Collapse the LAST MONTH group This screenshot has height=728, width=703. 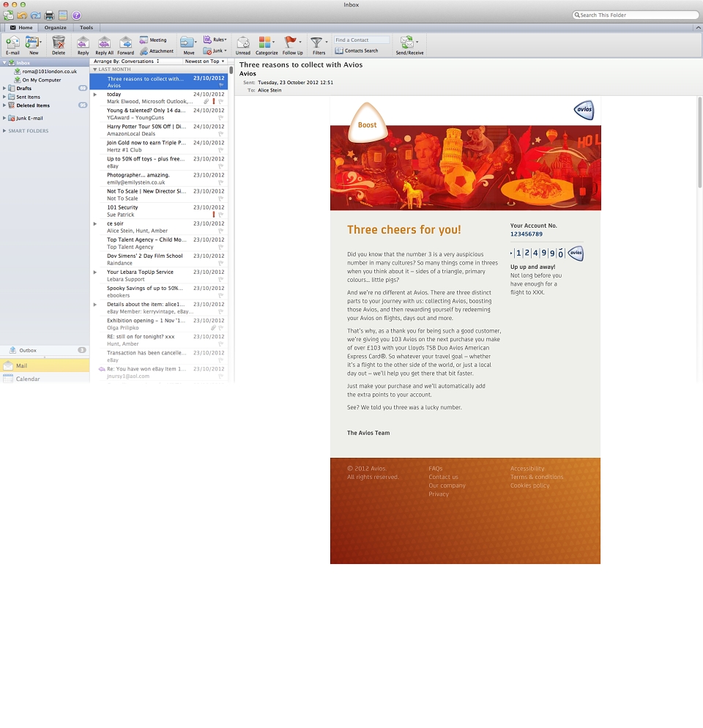click(x=94, y=70)
